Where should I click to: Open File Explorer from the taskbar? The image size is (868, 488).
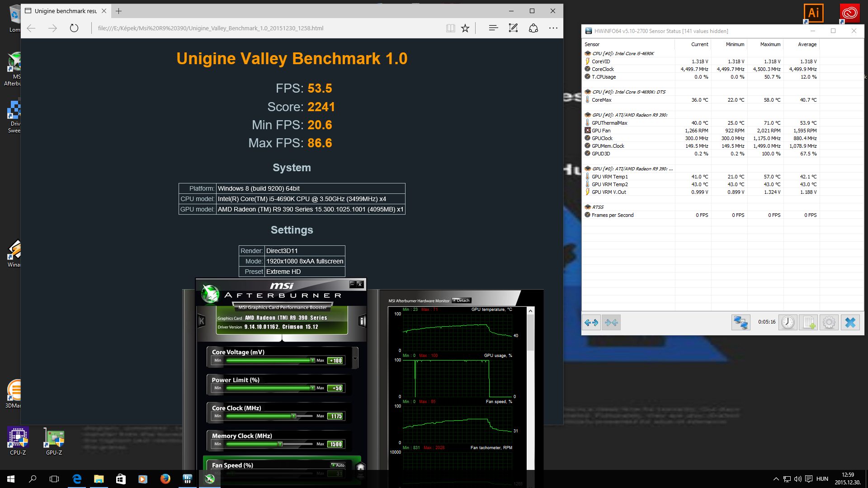99,479
